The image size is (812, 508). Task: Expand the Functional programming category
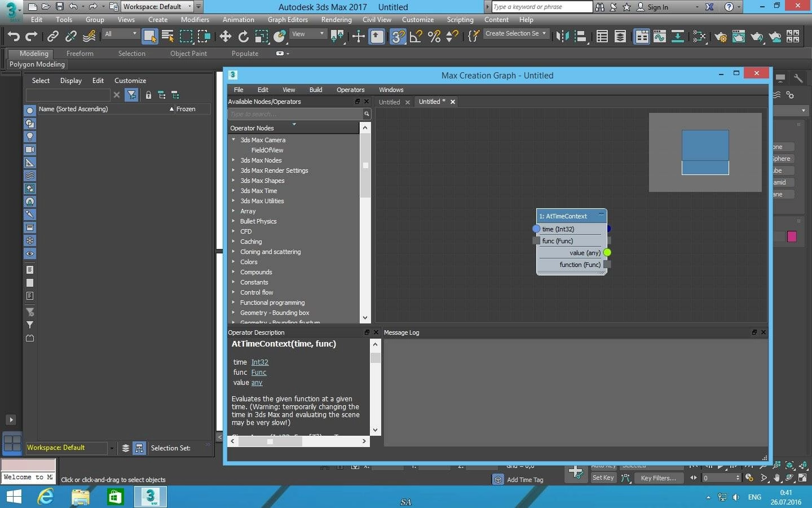(233, 303)
